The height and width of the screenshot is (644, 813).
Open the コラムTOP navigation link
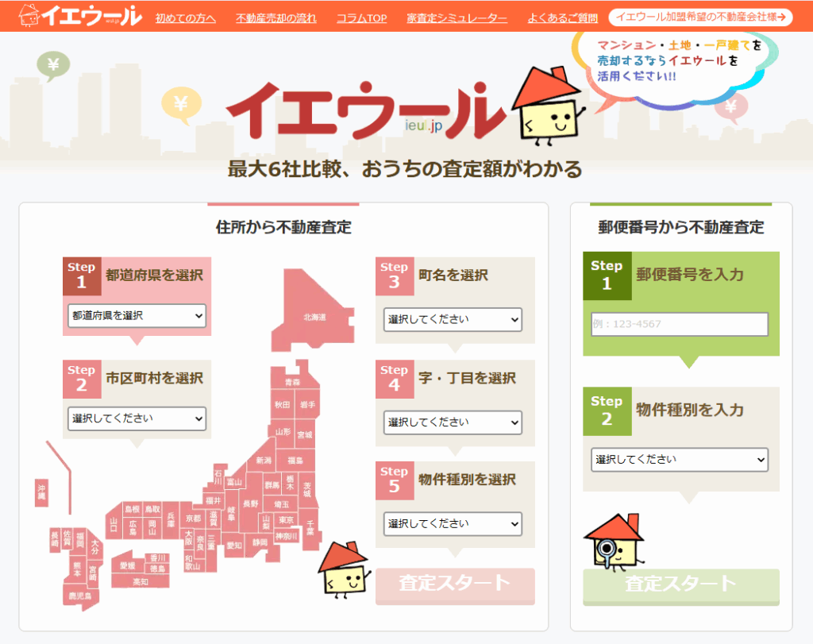click(x=362, y=18)
